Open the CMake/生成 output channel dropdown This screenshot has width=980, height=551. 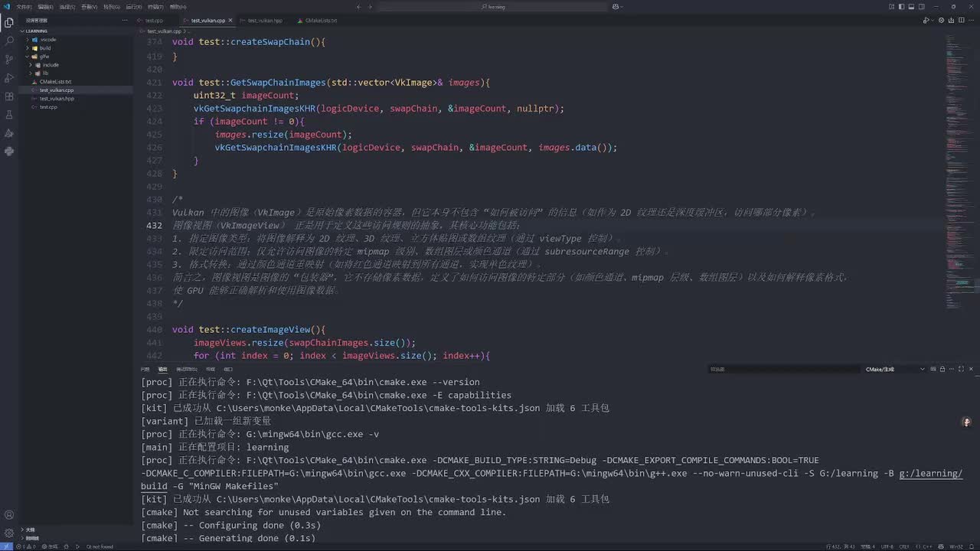(x=895, y=370)
